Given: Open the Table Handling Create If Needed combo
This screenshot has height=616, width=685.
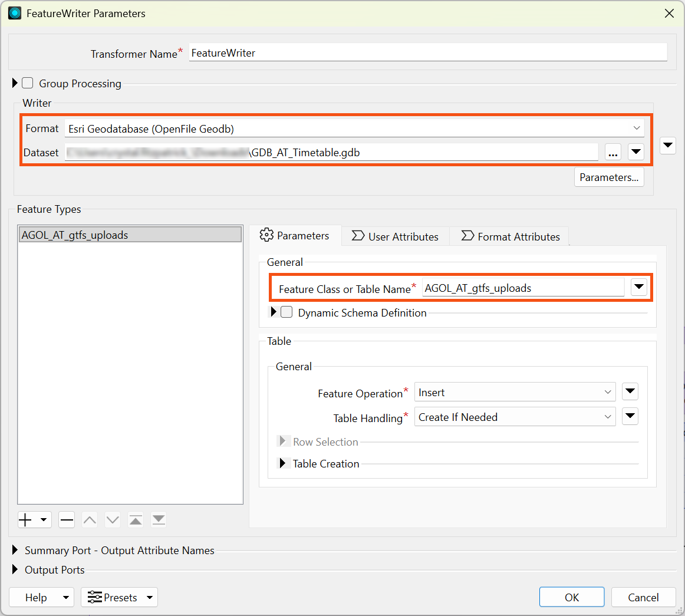Looking at the screenshot, I should [x=515, y=417].
